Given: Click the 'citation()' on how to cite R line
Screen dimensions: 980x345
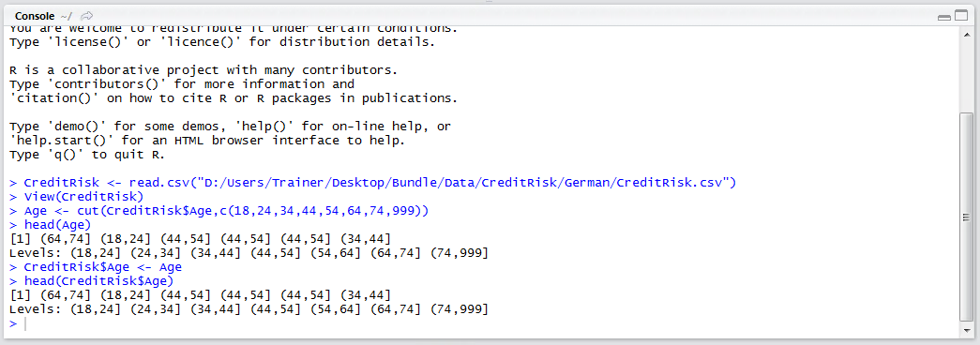Looking at the screenshot, I should [x=234, y=98].
